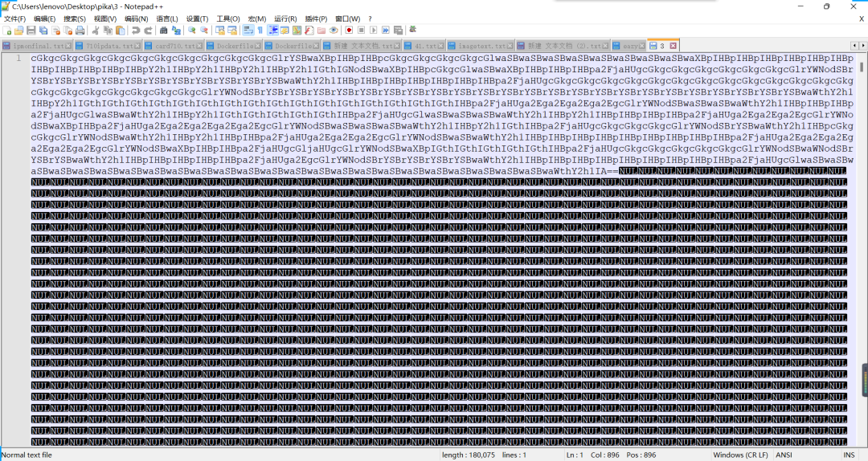This screenshot has height=461, width=868.
Task: Open the 编辑(E) menu
Action: coord(44,18)
